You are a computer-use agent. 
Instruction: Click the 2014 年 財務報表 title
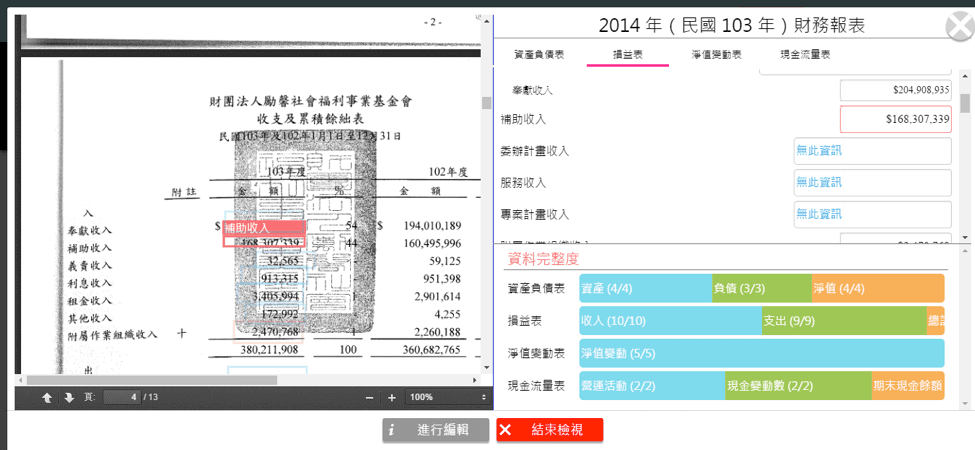(x=732, y=25)
